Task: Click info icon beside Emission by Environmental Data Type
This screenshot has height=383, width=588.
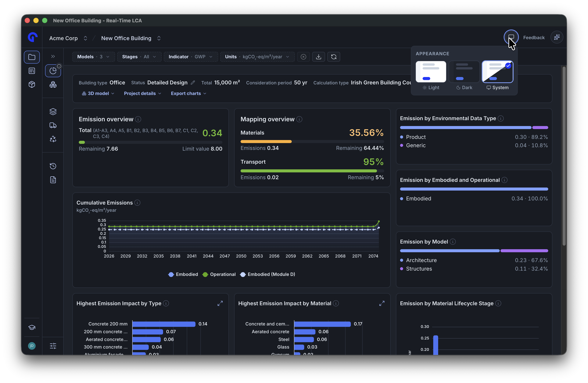Action: [x=501, y=118]
